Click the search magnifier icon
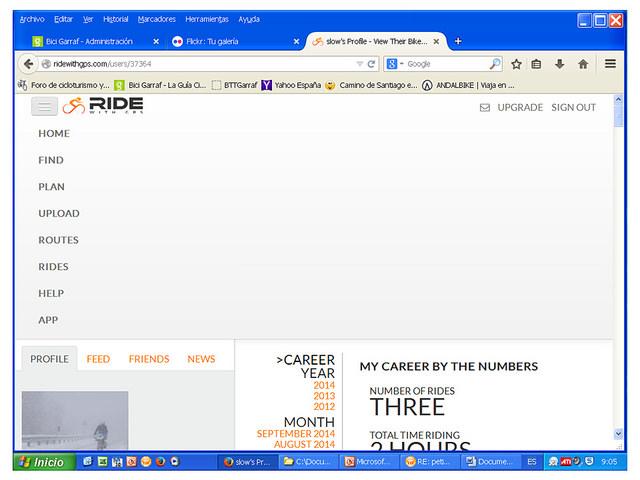 pos(495,64)
